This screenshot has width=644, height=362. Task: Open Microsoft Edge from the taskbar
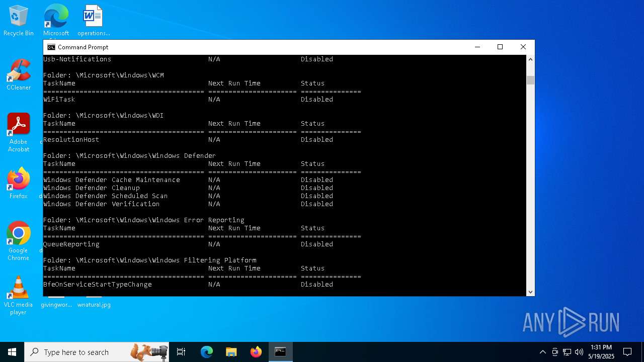point(207,352)
